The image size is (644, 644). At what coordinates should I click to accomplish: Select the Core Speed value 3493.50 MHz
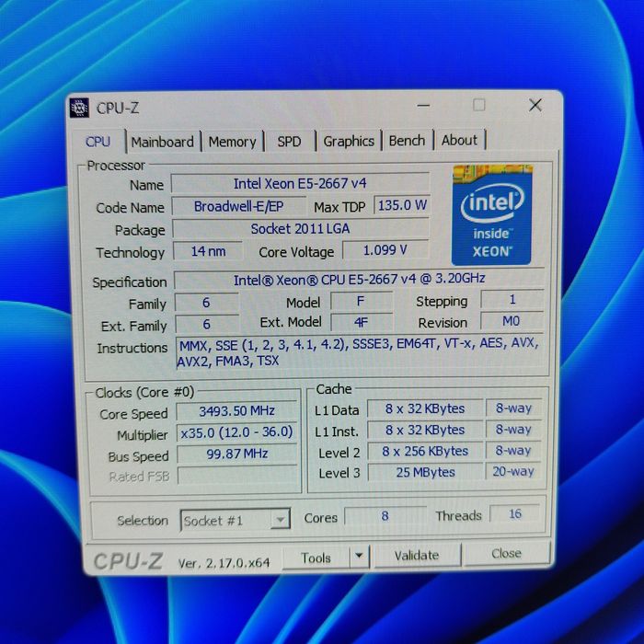[237, 411]
